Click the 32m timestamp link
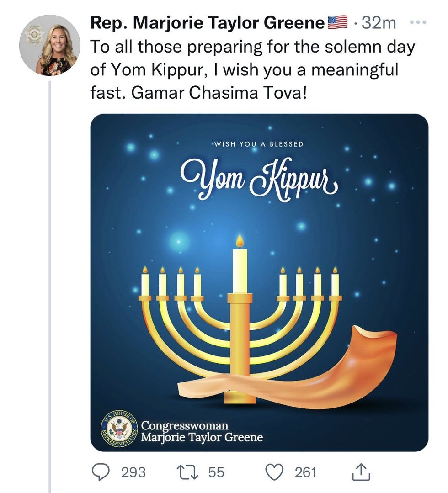Screen dimensions: 448x493 [379, 23]
